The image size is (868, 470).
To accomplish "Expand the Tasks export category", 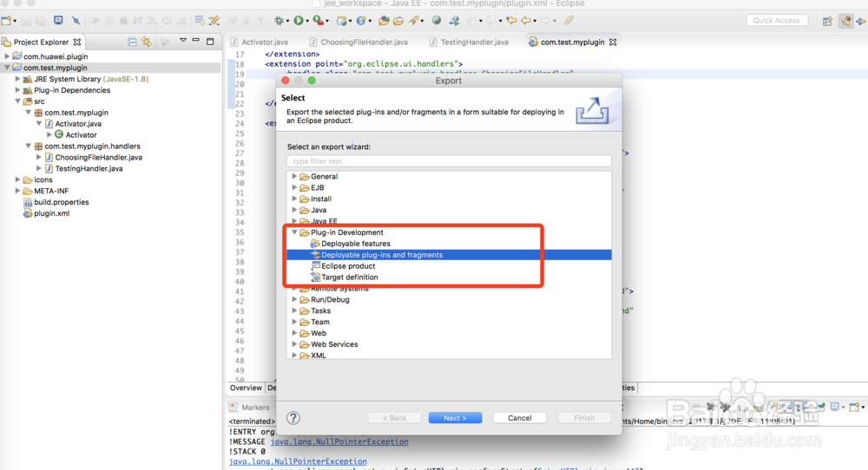I will (294, 310).
